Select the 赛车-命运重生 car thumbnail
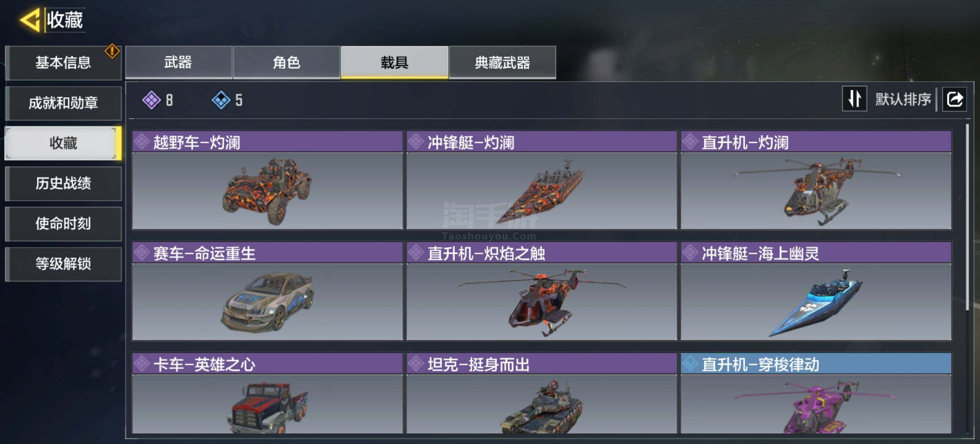Viewport: 980px width, 444px height. tap(267, 302)
